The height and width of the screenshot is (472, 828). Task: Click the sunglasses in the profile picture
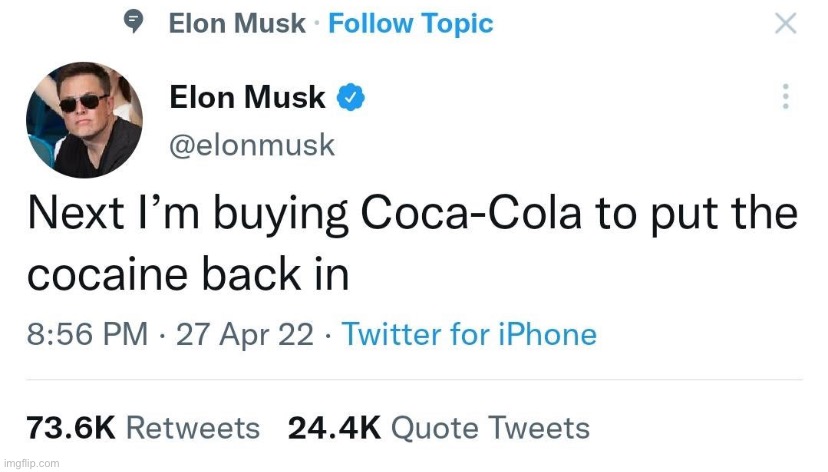84,103
